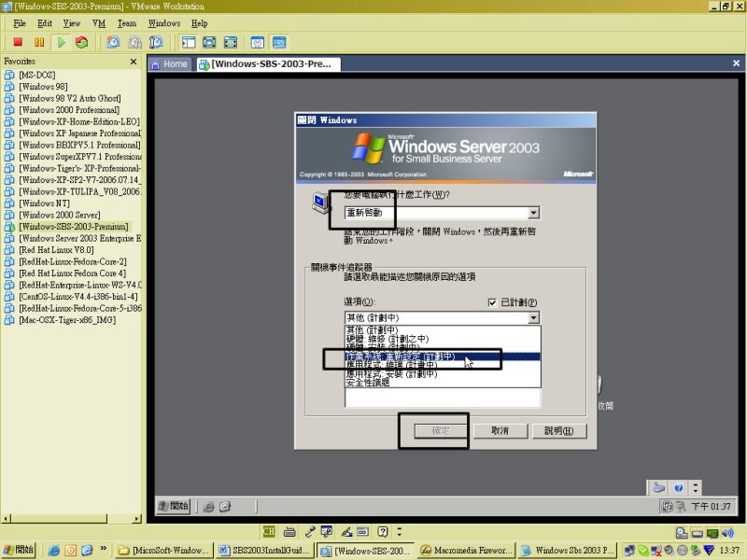The width and height of the screenshot is (747, 560).
Task: Click Favorites horizontal scrollbar left arrow
Action: [6, 519]
